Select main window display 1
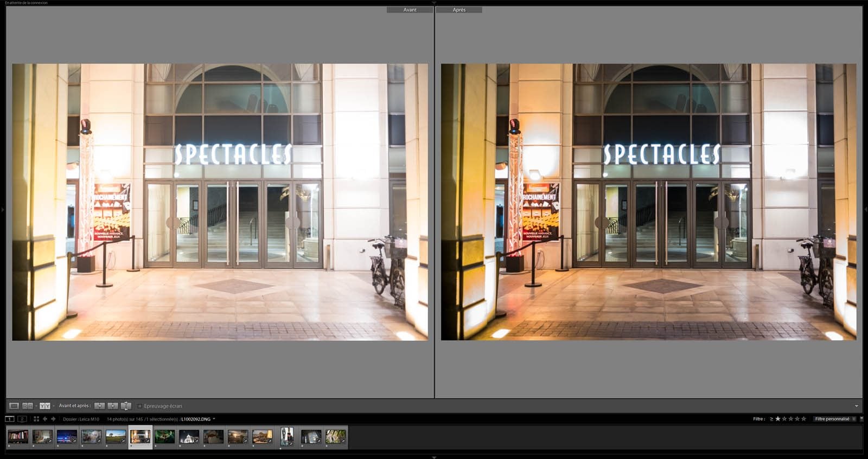The image size is (868, 459). 9,419
